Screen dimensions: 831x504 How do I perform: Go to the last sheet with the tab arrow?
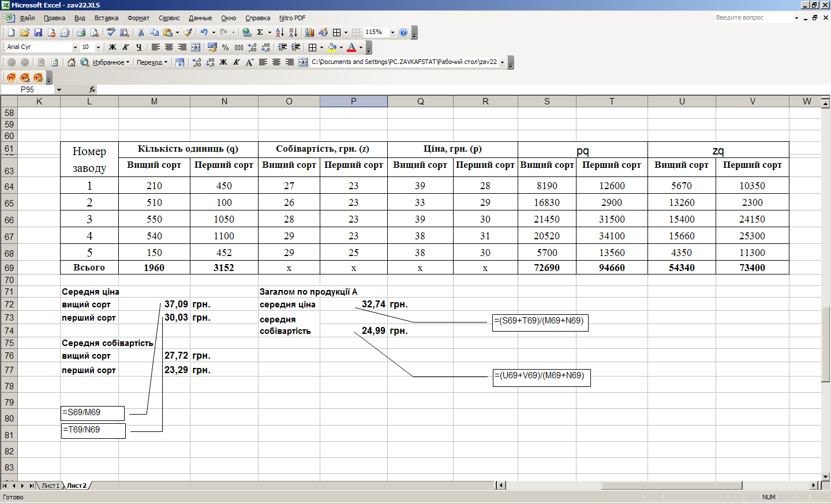tap(31, 486)
